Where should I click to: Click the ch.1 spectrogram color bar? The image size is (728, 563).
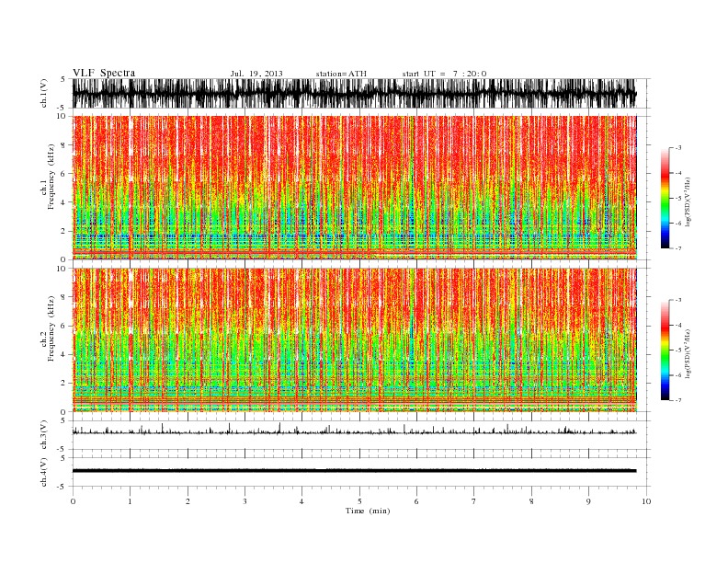tap(665, 198)
